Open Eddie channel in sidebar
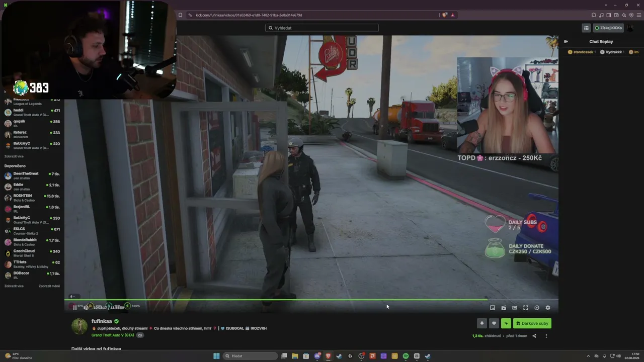644x362 pixels. click(x=32, y=187)
